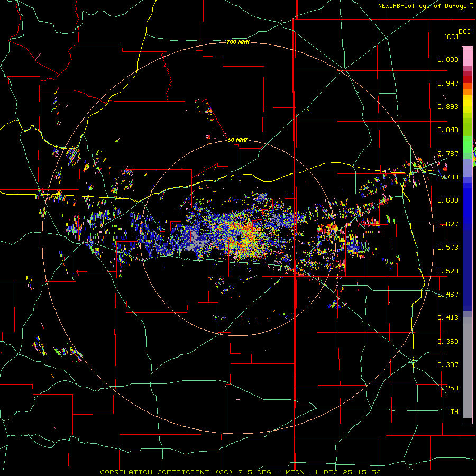Select the 0.573 scale value
This screenshot has height=476, width=476.
(x=448, y=248)
